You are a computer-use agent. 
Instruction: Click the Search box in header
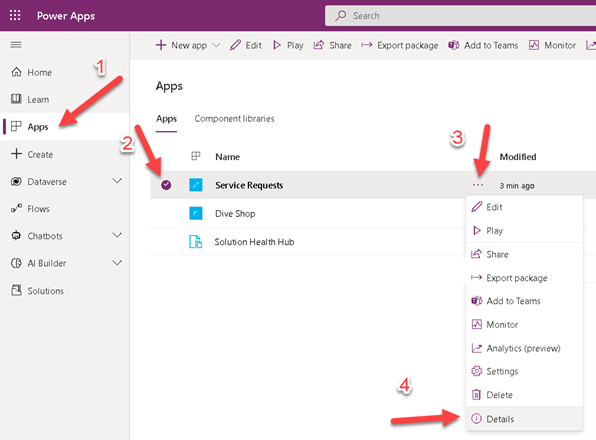coord(460,16)
